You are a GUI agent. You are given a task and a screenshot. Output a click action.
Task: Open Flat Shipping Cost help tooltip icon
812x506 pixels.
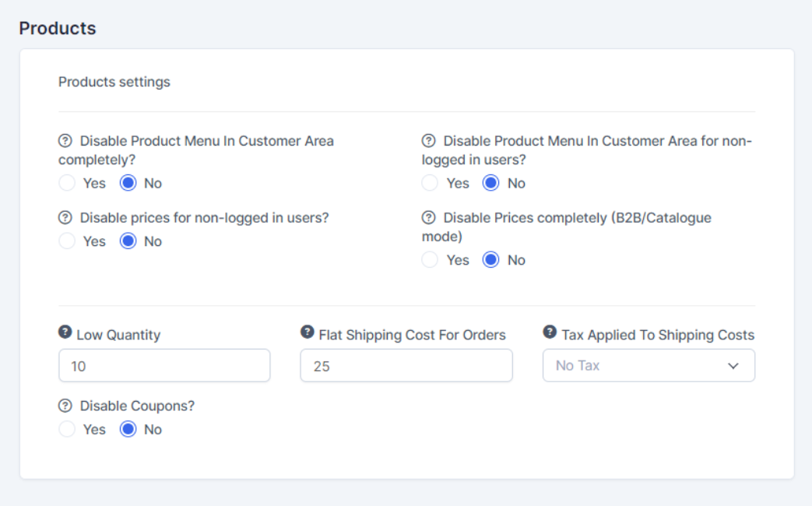click(x=308, y=332)
